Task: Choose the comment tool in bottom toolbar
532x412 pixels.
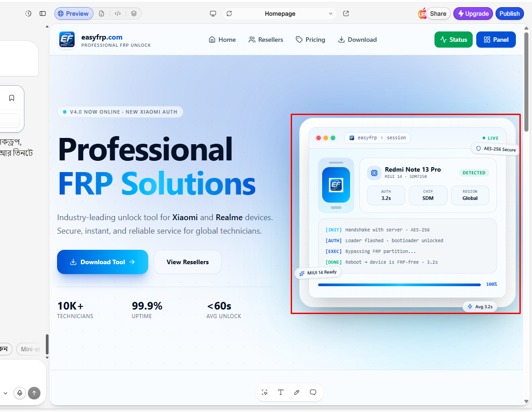Action: (313, 392)
